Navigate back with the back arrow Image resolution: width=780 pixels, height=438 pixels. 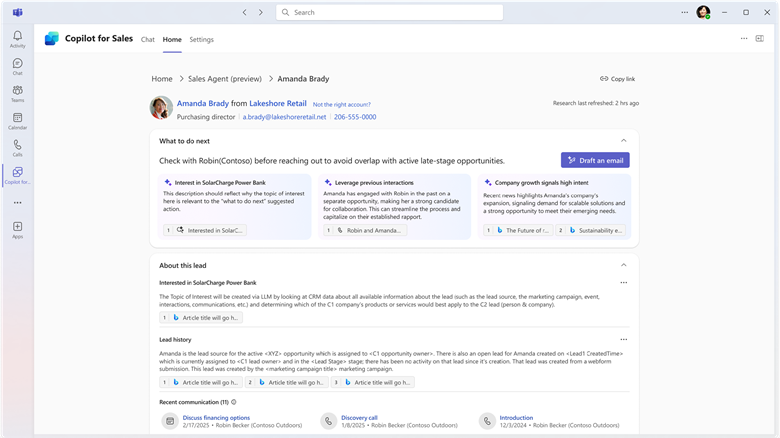[245, 12]
